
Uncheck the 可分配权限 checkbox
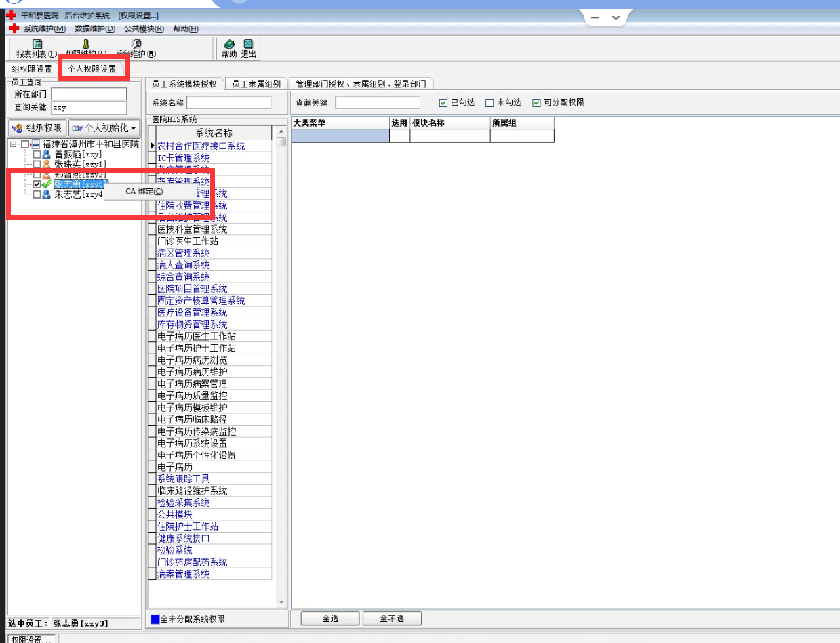(536, 103)
